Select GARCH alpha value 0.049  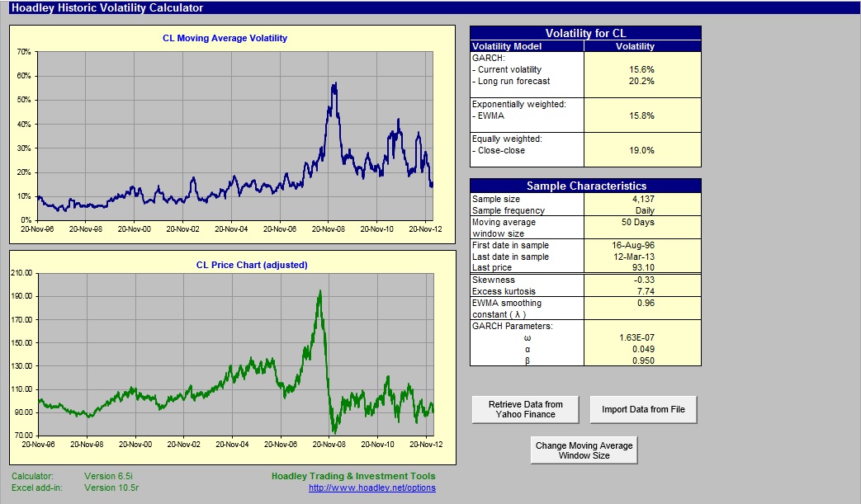pos(643,349)
